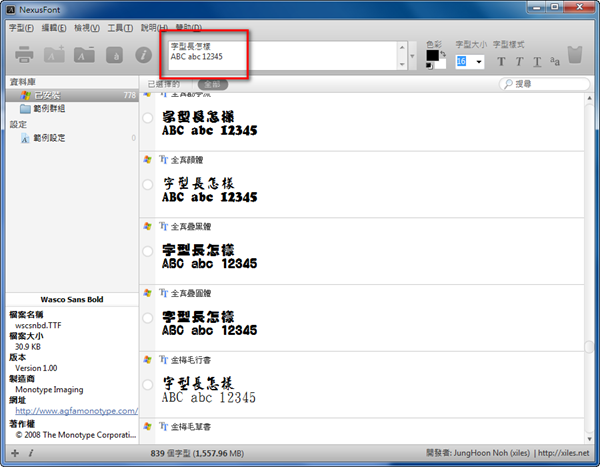Viewport: 600px width, 467px height.
Task: Select the 金梅毛行書 font radio button
Action: tap(147, 384)
